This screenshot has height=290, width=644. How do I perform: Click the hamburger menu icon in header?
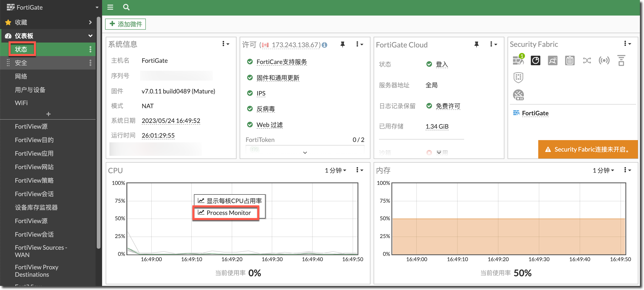(x=110, y=7)
